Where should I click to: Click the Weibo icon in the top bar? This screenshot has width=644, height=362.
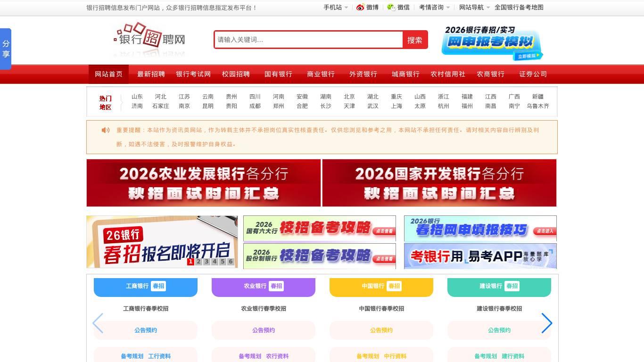359,8
